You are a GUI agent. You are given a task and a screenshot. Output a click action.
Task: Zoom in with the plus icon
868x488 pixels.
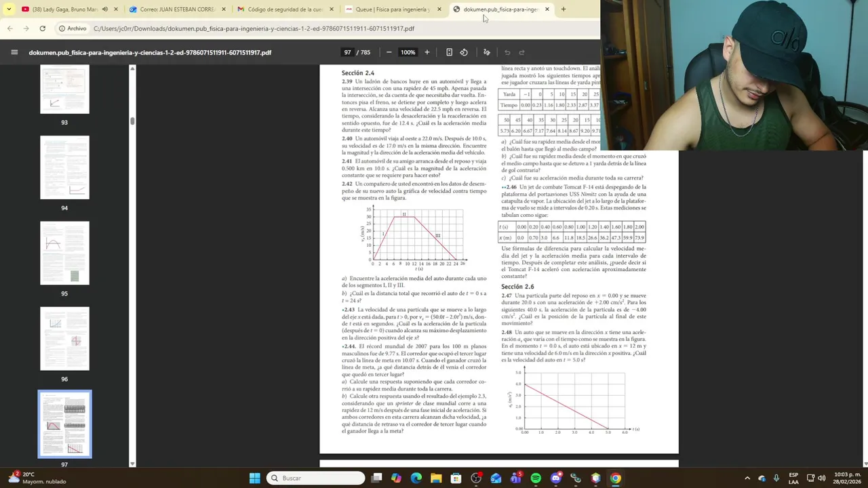click(x=427, y=52)
